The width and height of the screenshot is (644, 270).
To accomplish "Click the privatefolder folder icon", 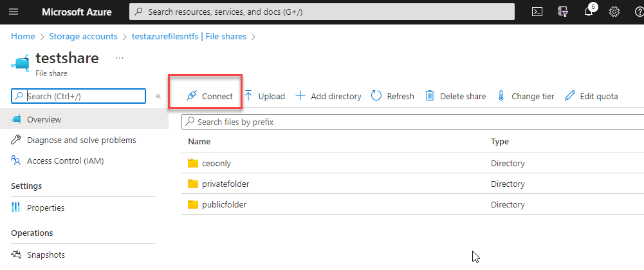I will coord(193,184).
